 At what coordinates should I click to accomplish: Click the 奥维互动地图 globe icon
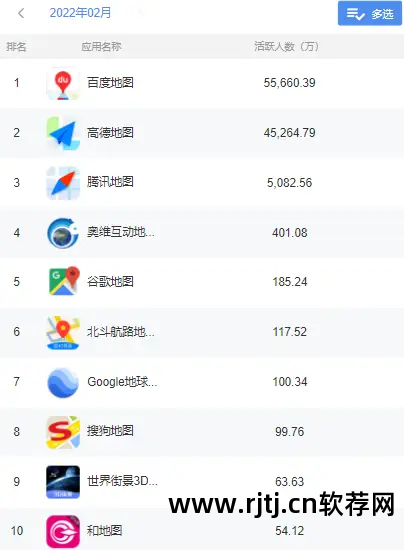coord(63,233)
